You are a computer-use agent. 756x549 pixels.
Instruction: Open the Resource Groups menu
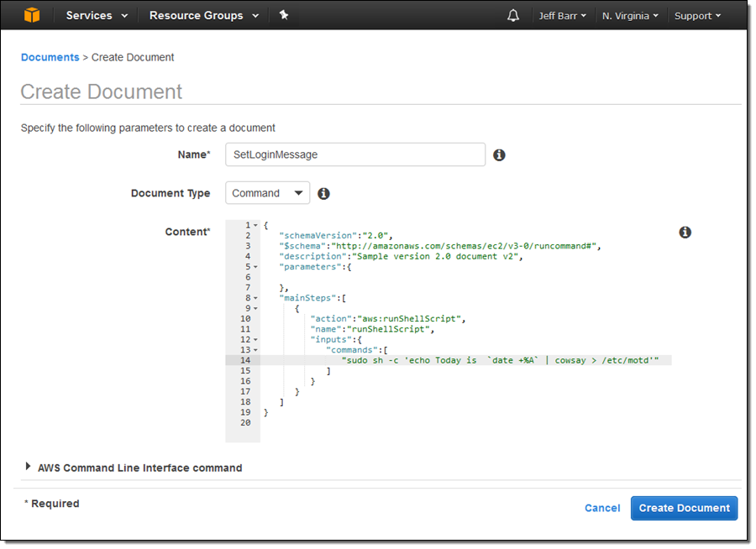point(202,15)
